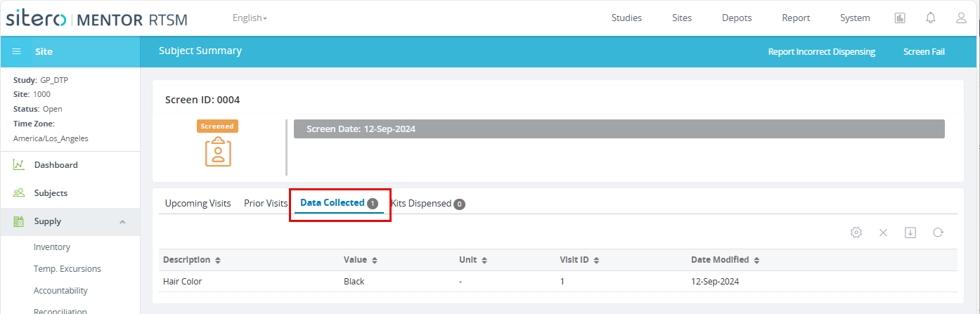Image resolution: width=980 pixels, height=314 pixels.
Task: Open Inventory under Supply
Action: [52, 247]
